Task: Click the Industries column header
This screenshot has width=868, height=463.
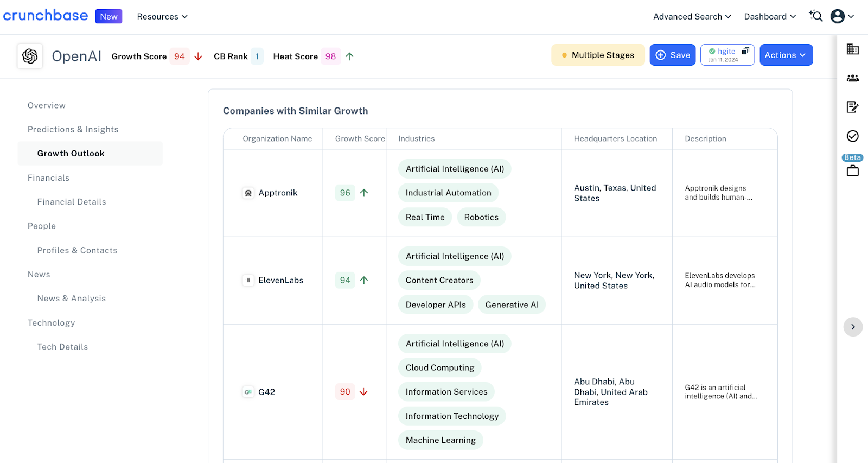Action: [417, 139]
